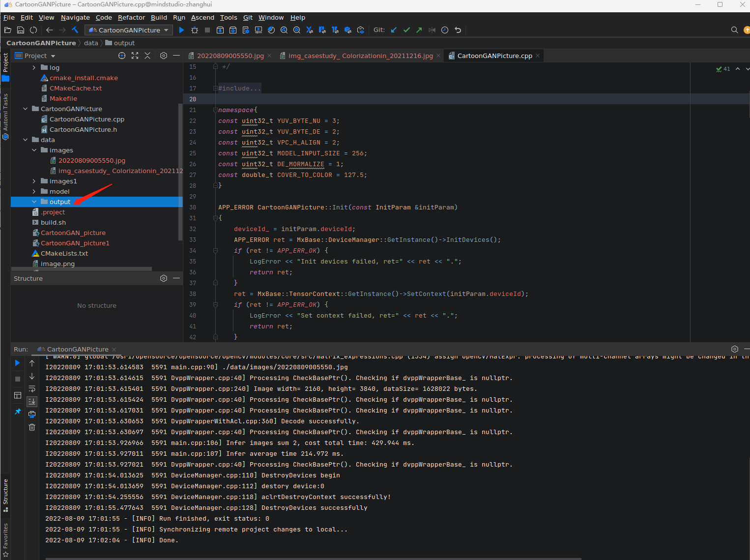The width and height of the screenshot is (750, 560).
Task: Open the vertical Automl Tasks side panel button
Action: 5,112
